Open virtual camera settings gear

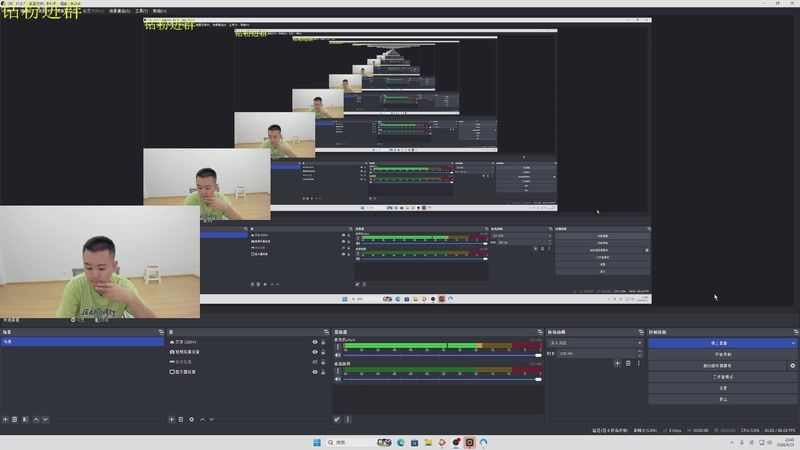coord(792,366)
